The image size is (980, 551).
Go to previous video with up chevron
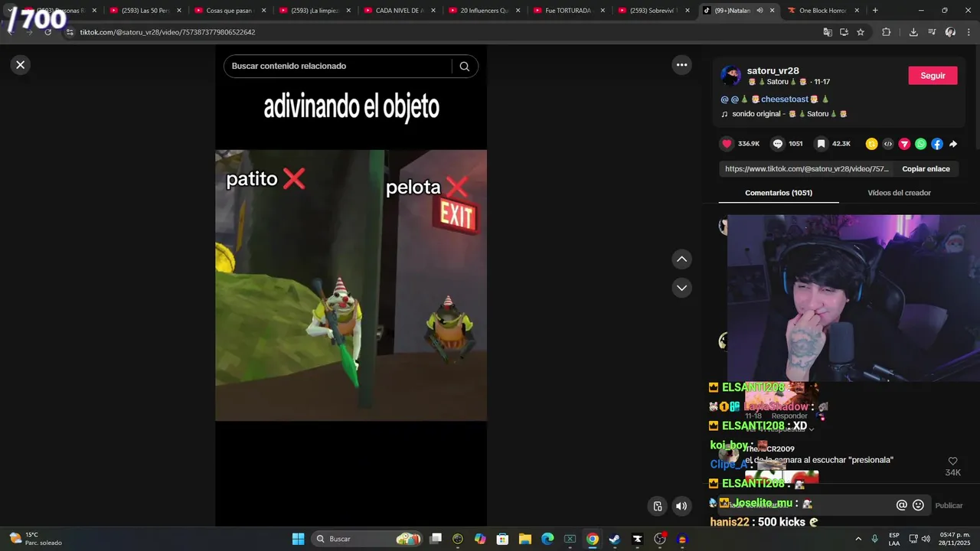(x=681, y=259)
